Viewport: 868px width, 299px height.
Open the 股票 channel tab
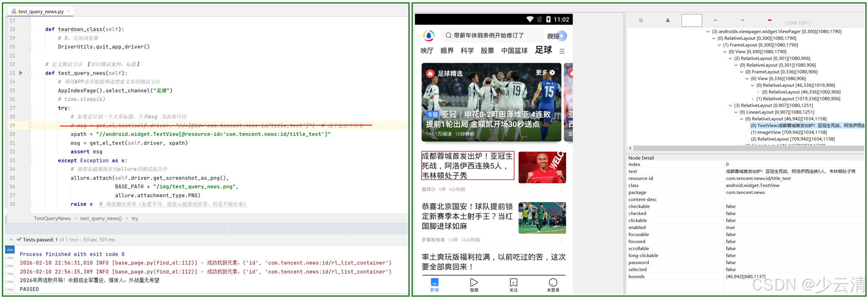487,50
